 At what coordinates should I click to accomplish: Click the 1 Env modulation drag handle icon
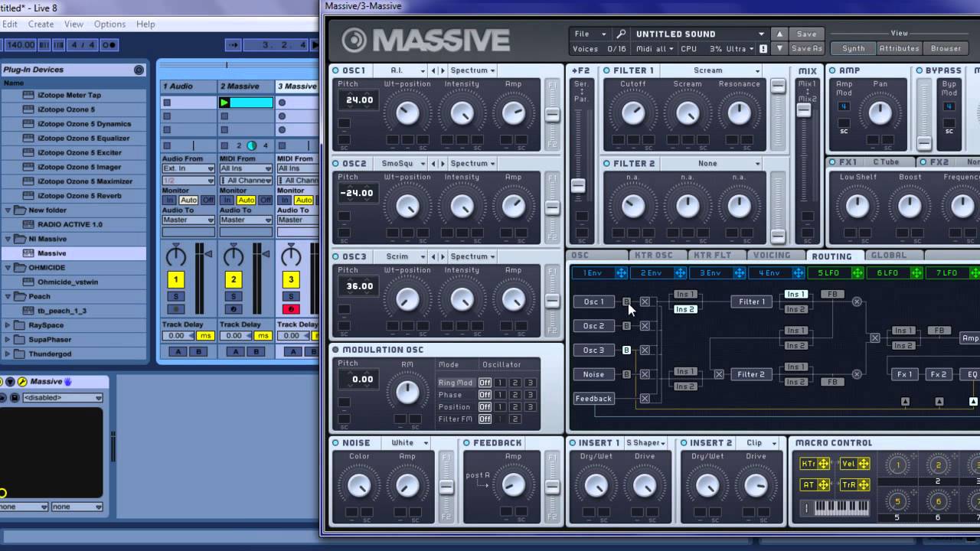click(x=621, y=273)
